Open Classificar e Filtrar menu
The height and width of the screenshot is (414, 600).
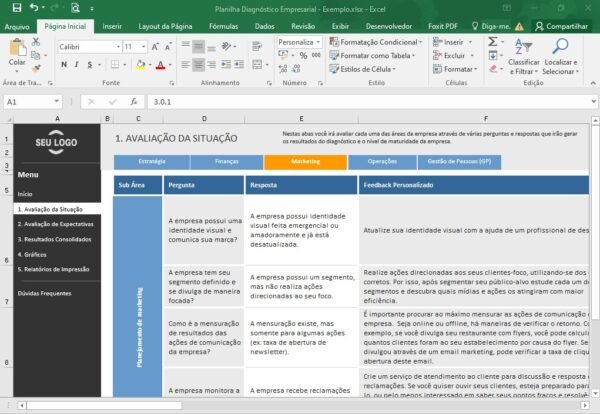pos(523,57)
